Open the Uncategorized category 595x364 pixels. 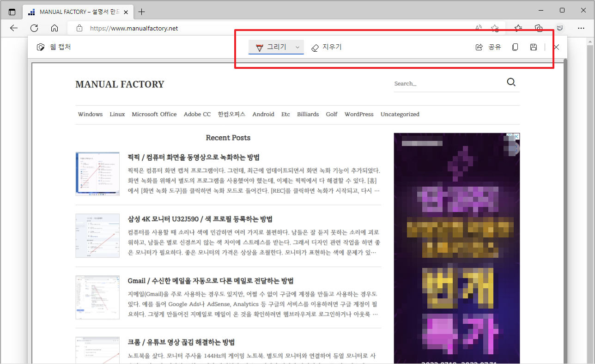point(400,114)
